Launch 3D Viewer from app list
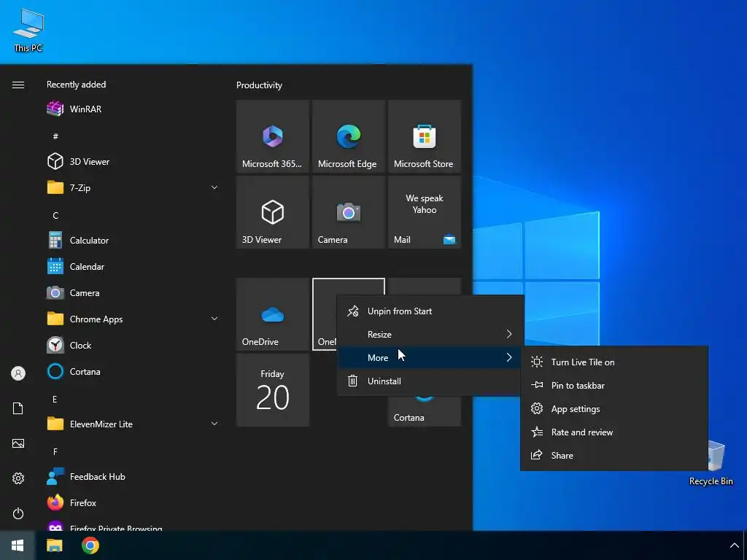The image size is (747, 560). (x=133, y=161)
